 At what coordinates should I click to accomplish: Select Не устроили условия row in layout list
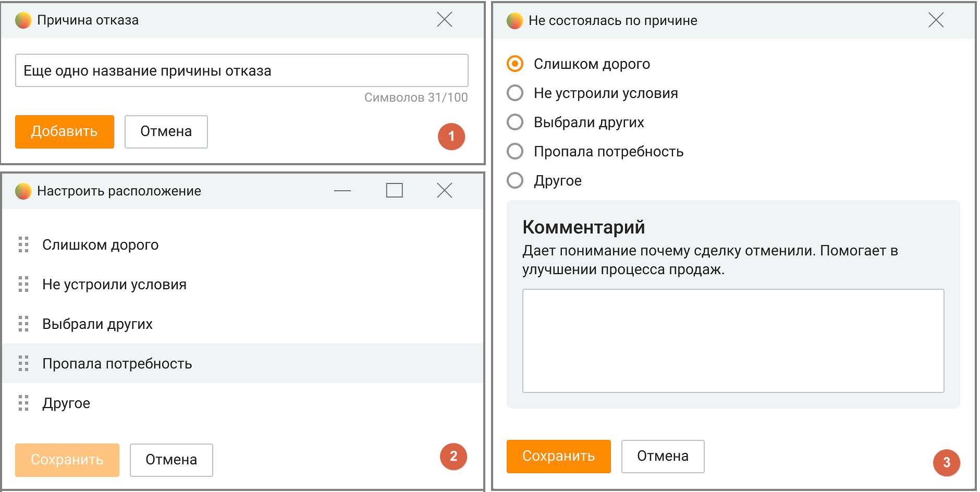point(243,284)
